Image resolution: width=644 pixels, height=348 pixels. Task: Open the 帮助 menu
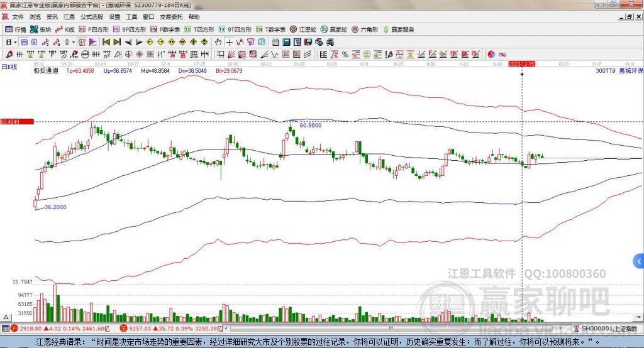(x=194, y=17)
